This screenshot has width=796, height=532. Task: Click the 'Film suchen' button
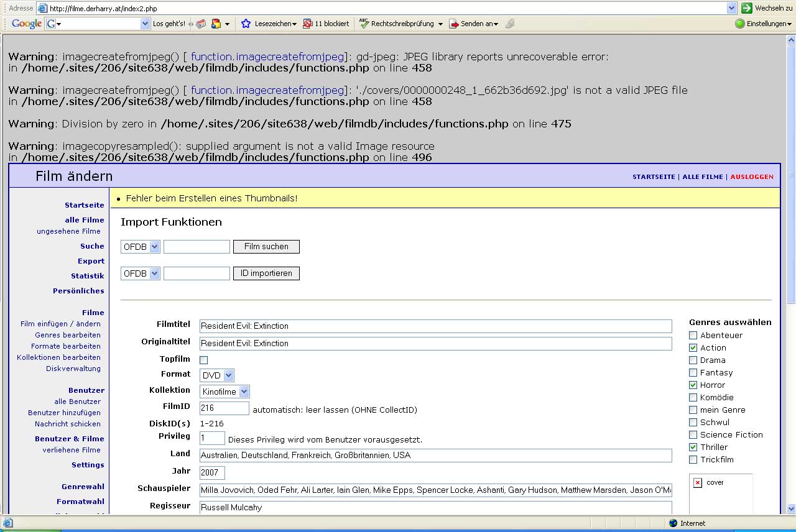tap(266, 247)
